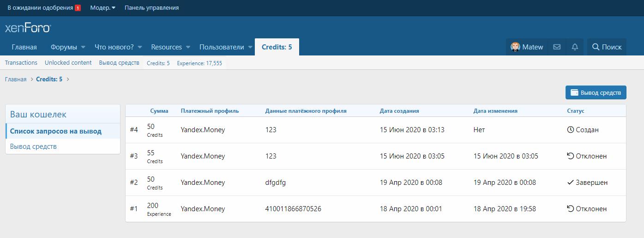Select the Credits: 5 navigation tab
The image size is (644, 238).
[x=277, y=47]
